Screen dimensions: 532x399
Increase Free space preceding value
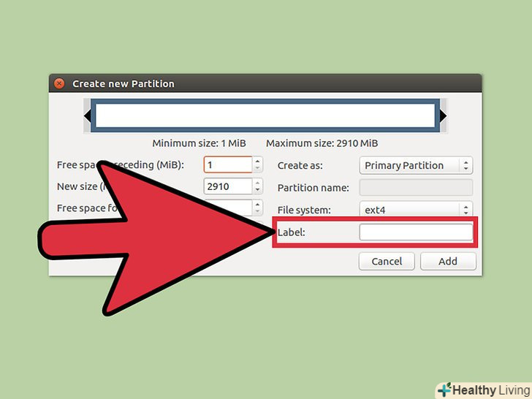[x=257, y=161]
